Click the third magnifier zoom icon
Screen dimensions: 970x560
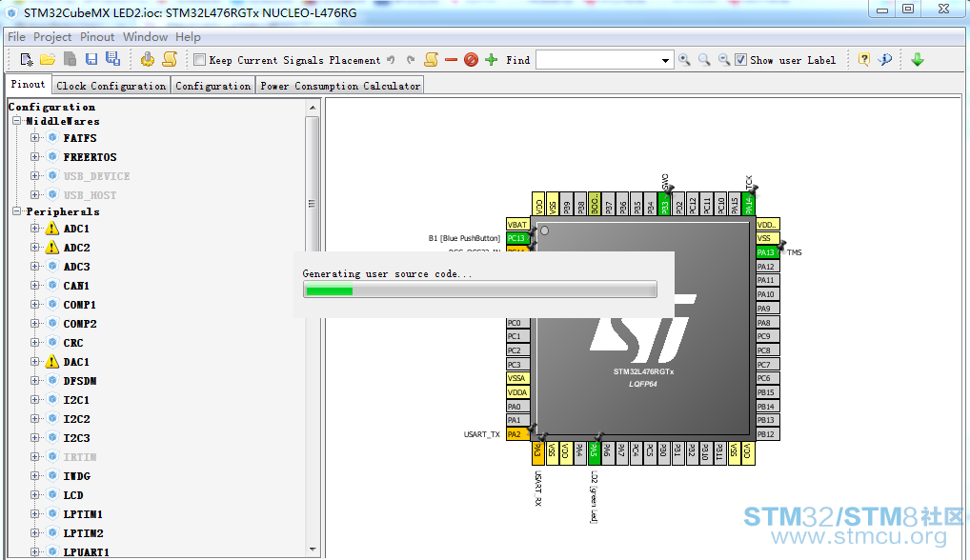[x=724, y=60]
